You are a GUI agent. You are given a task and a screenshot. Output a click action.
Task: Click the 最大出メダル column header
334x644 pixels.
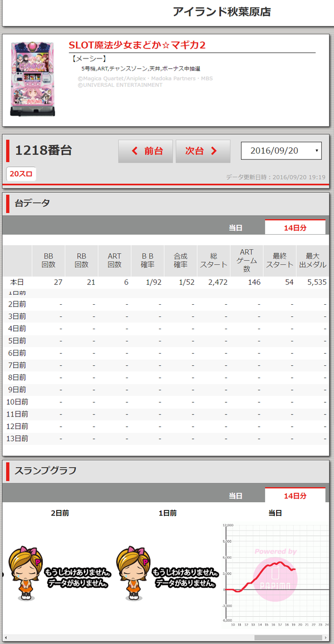313,260
